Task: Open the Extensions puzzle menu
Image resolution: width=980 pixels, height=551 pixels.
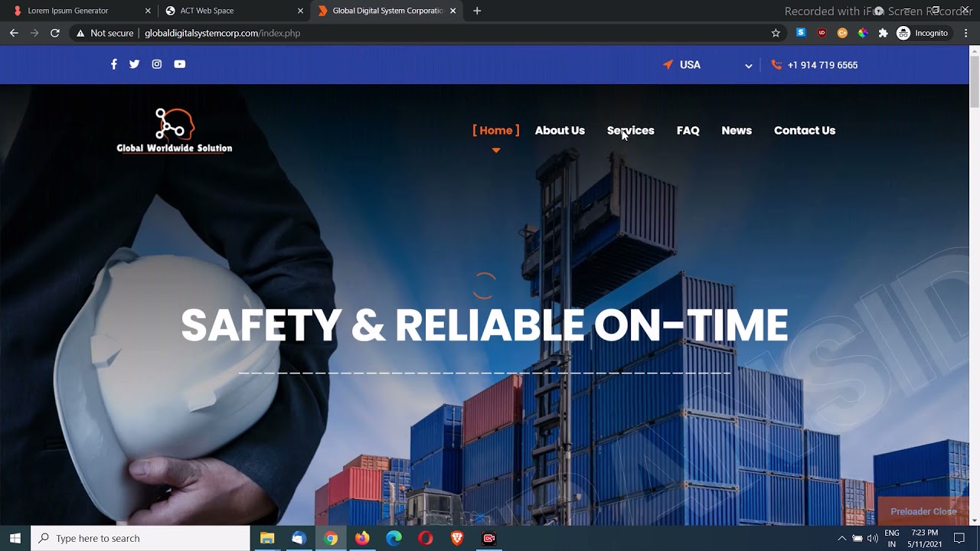Action: tap(883, 33)
